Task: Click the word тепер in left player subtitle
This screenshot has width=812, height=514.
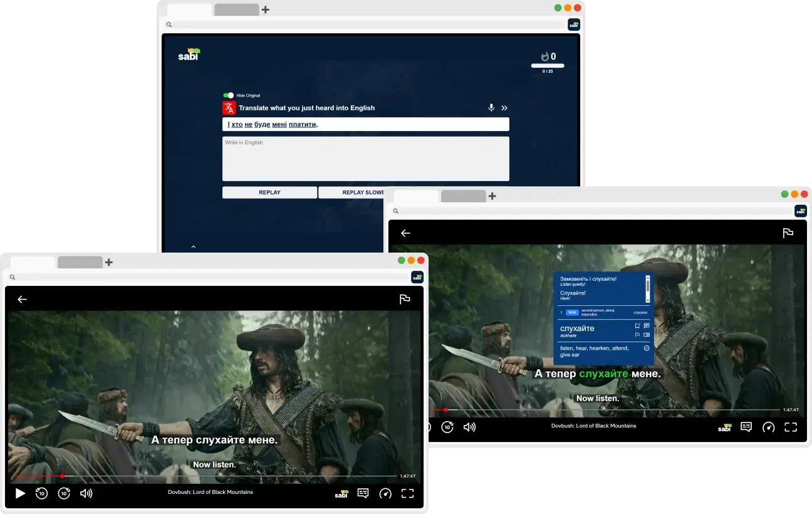Action: pos(178,440)
